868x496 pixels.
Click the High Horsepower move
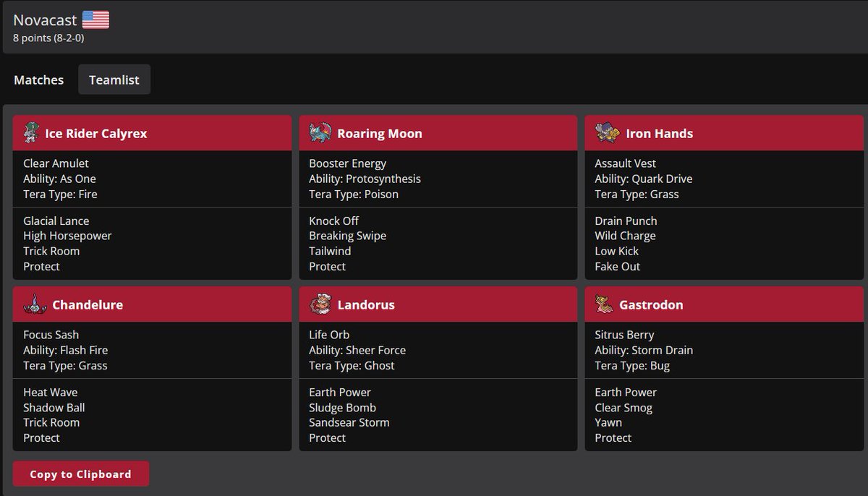tap(67, 236)
